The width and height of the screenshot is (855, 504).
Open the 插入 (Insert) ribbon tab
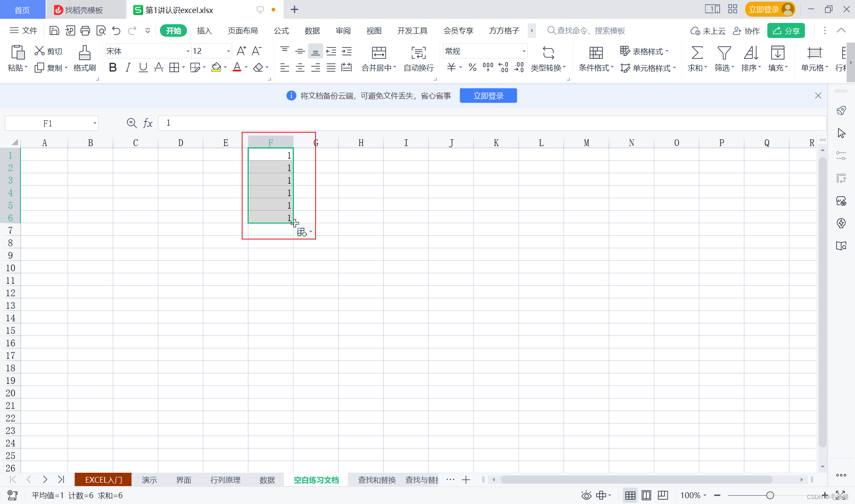(204, 31)
